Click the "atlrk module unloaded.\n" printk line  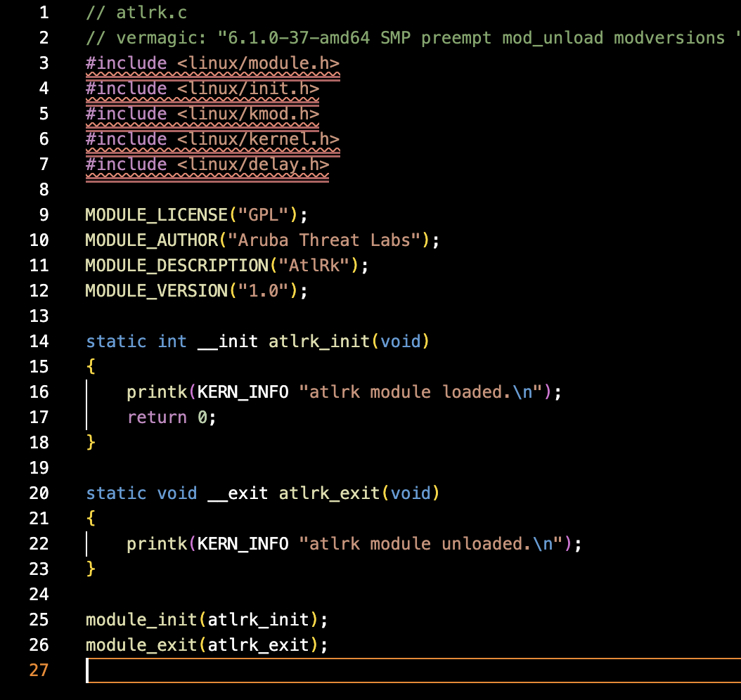[x=354, y=544]
